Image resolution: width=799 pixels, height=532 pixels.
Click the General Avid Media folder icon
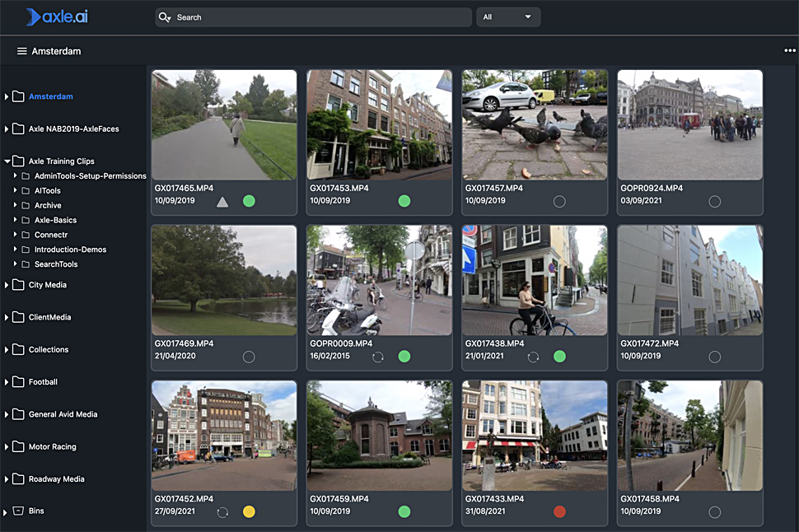point(18,413)
